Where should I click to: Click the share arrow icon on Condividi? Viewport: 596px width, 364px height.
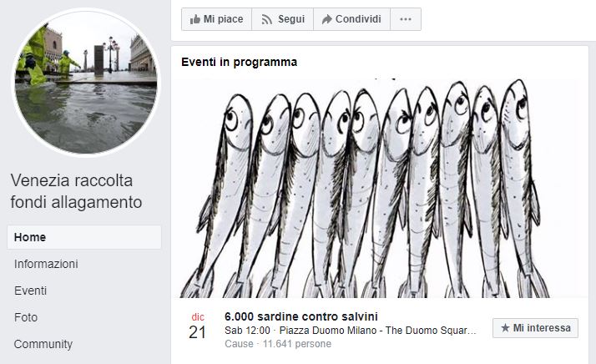(x=326, y=19)
